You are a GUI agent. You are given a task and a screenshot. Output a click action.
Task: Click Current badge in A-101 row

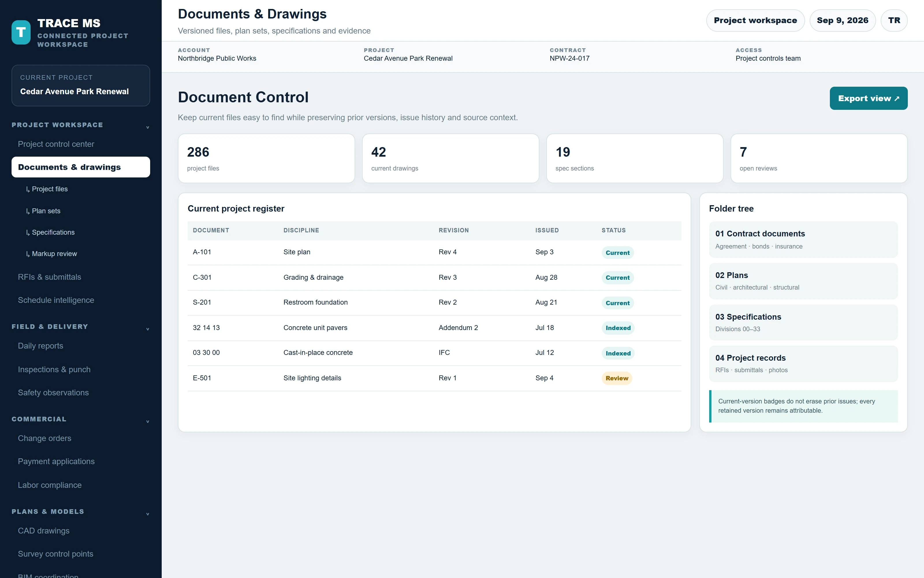pos(617,253)
